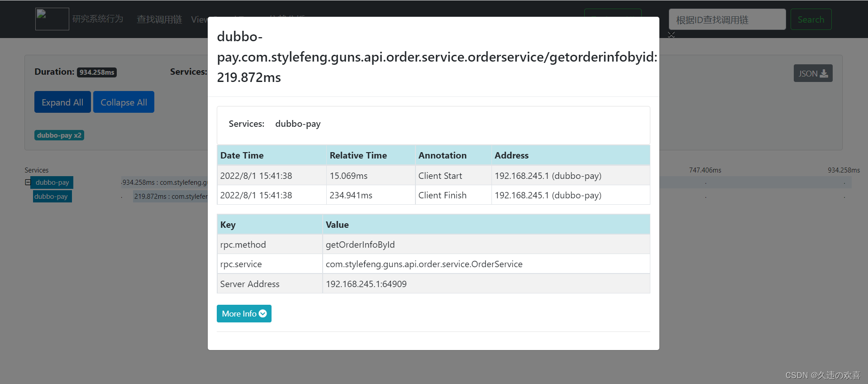Viewport: 868px width, 384px height.
Task: Click the rpc.service value OrderService
Action: pyautogui.click(x=424, y=264)
